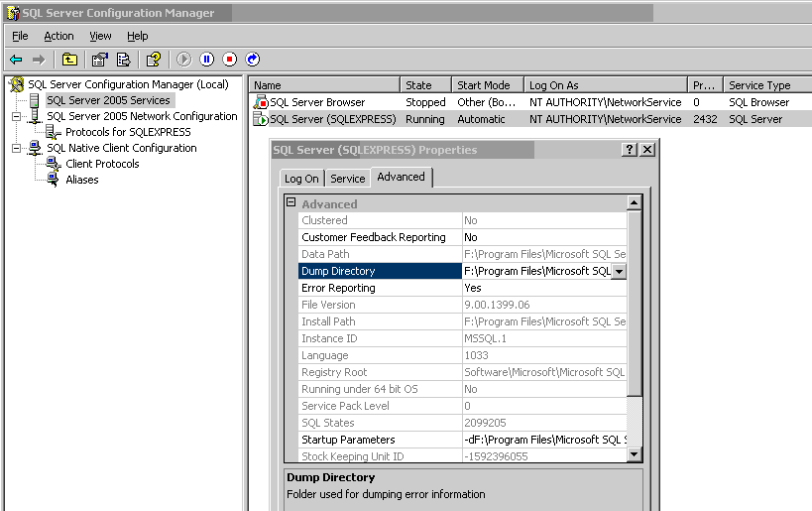Sort by the Name column header
Screen dimensions: 812x511
(324, 85)
